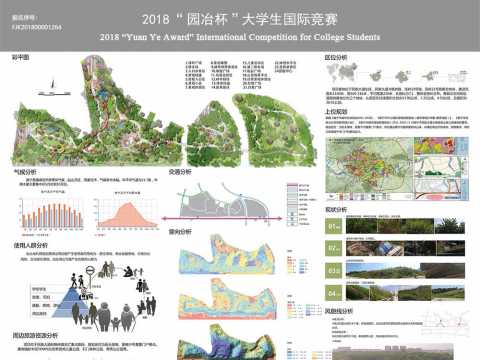Click the third terrain map in blue-green tones
The height and width of the screenshot is (360, 480).
tap(227, 341)
